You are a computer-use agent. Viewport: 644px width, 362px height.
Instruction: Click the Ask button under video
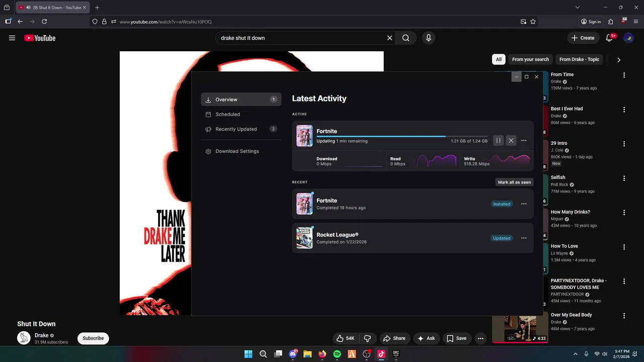click(426, 338)
